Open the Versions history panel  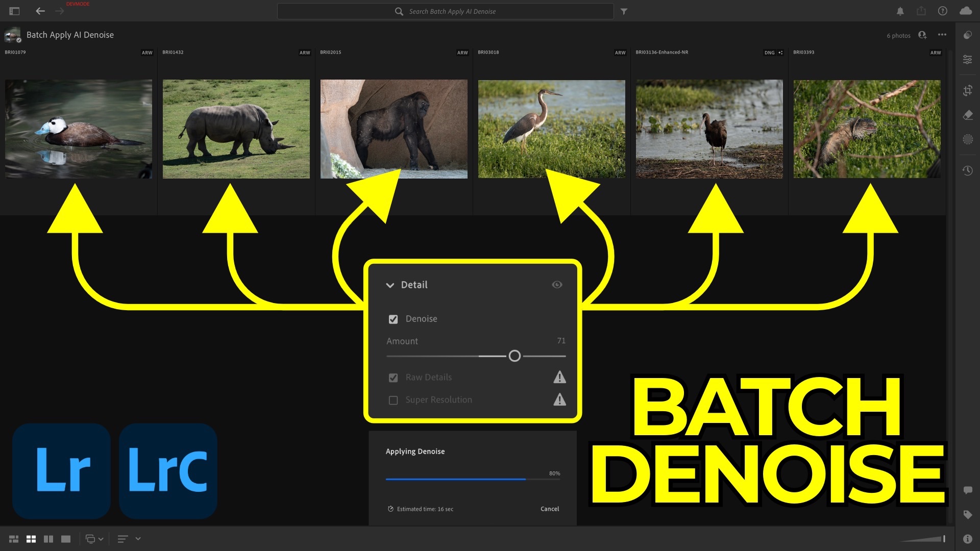coord(967,170)
